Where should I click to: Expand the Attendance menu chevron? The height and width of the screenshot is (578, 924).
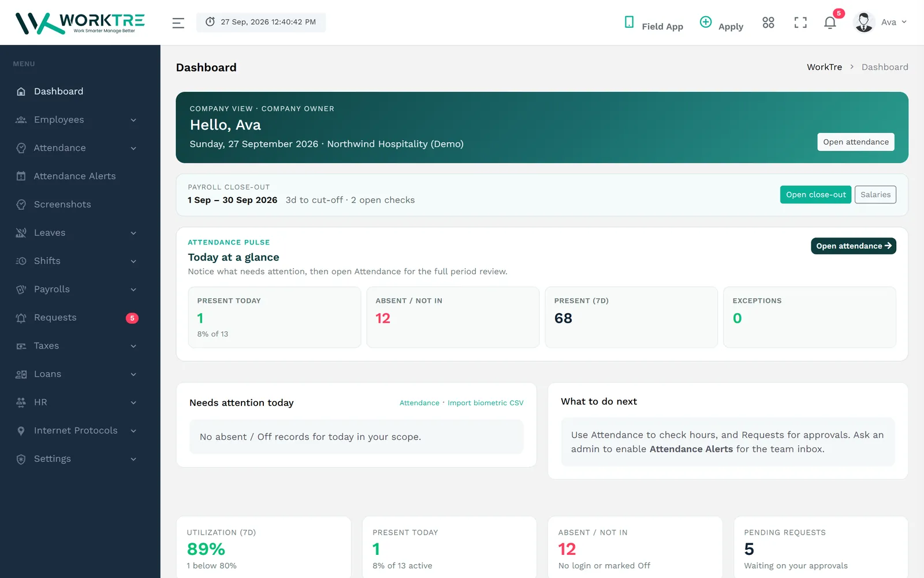point(133,149)
